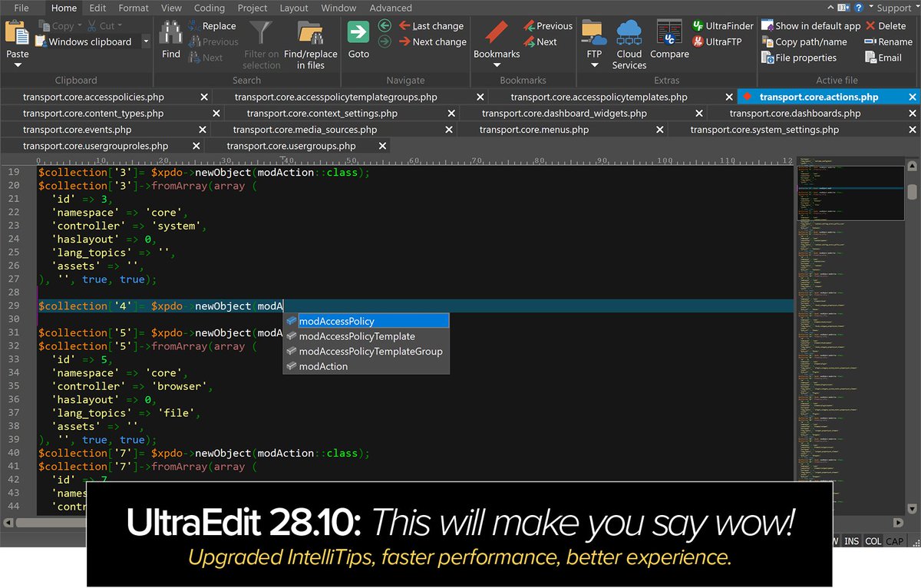Open the View ribbon tab
921x588 pixels.
tap(171, 8)
